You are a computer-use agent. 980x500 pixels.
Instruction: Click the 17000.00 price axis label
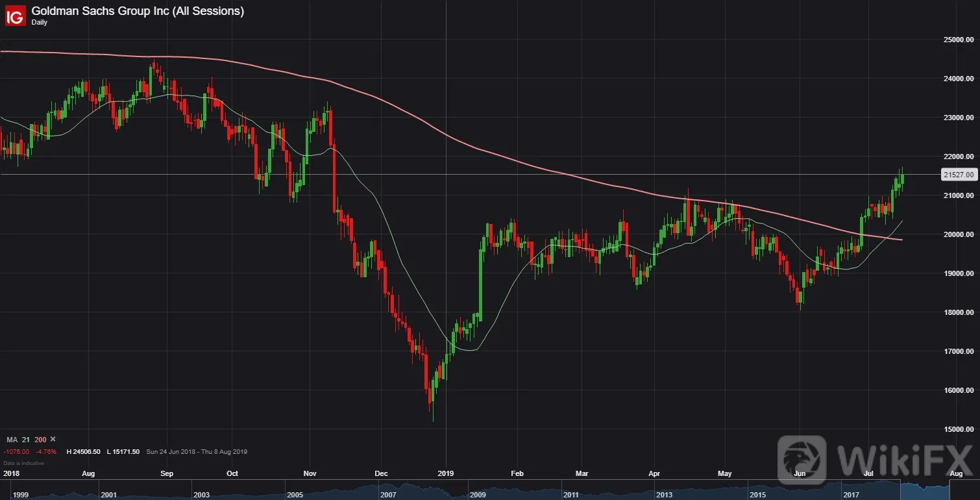click(x=959, y=351)
